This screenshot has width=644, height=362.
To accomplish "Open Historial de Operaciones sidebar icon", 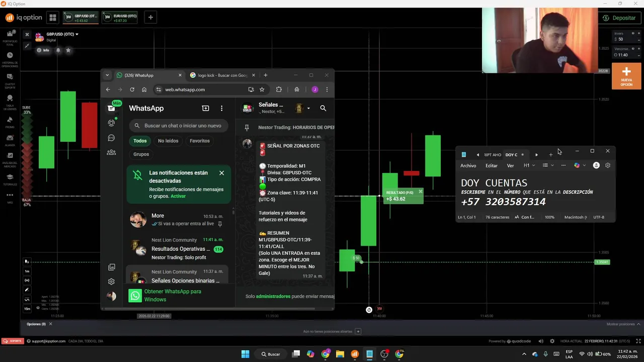I will coord(10,59).
